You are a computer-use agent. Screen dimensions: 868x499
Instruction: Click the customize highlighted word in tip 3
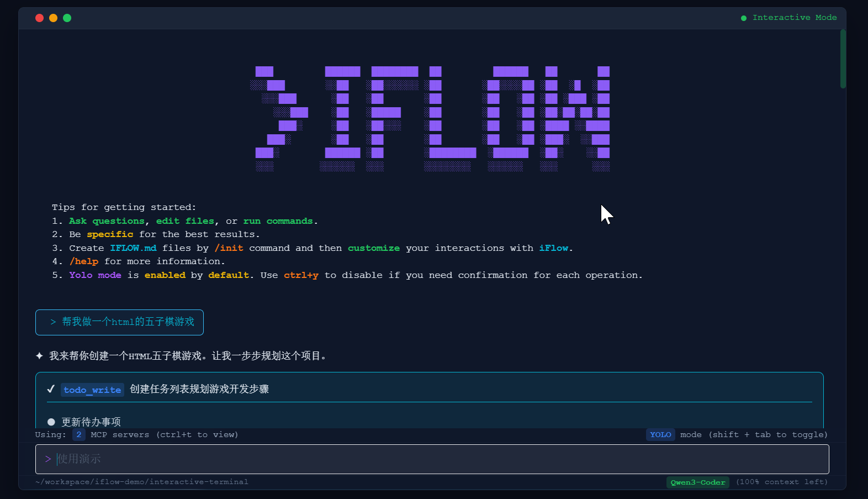click(374, 248)
